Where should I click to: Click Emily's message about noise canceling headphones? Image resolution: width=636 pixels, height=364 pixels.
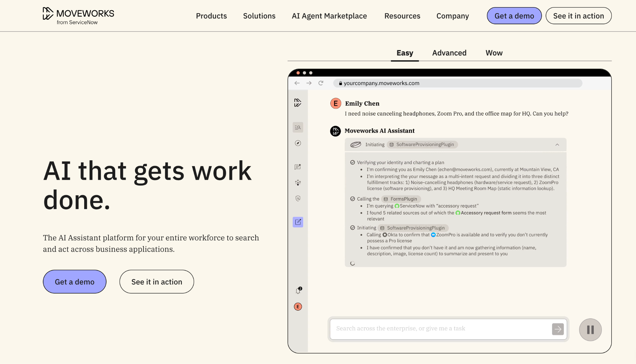click(x=457, y=114)
